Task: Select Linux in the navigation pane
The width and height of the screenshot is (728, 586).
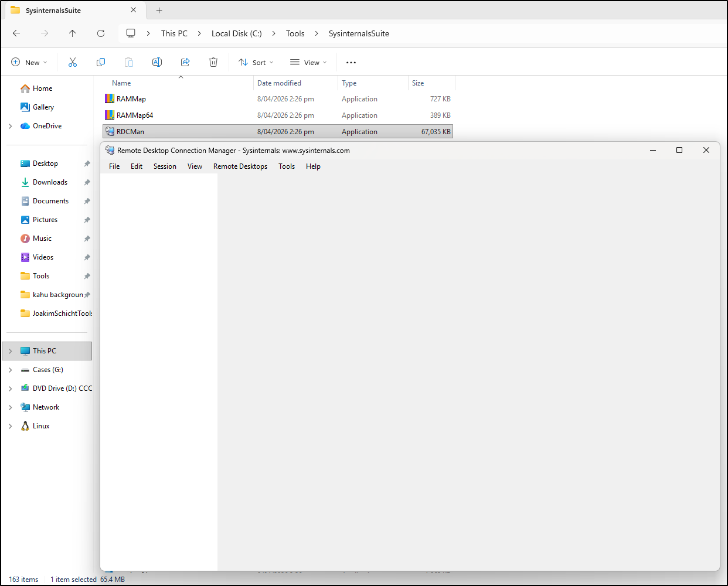Action: click(x=41, y=426)
